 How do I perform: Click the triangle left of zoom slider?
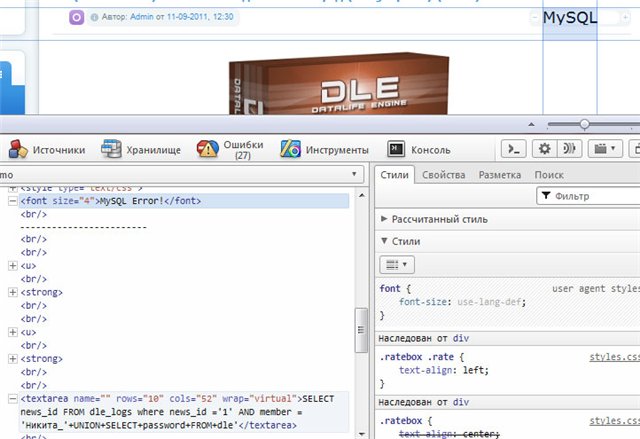click(x=531, y=124)
